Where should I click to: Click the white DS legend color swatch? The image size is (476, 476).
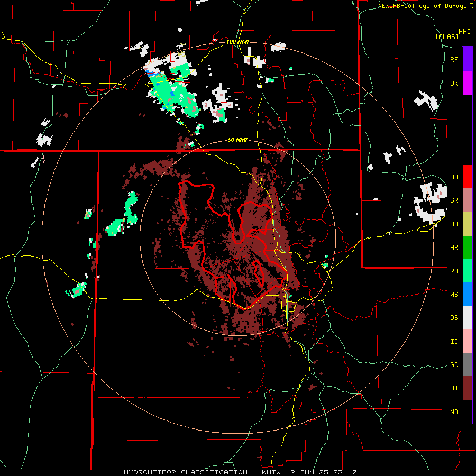pos(467,318)
